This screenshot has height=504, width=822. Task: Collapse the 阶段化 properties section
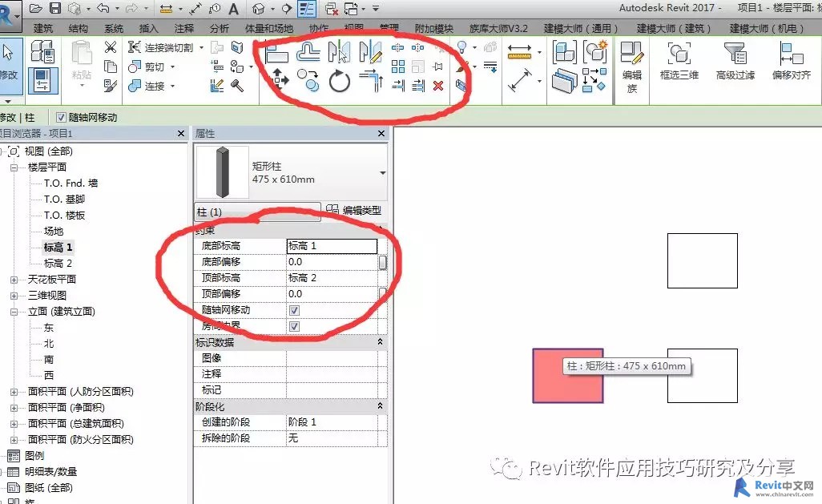(x=380, y=406)
